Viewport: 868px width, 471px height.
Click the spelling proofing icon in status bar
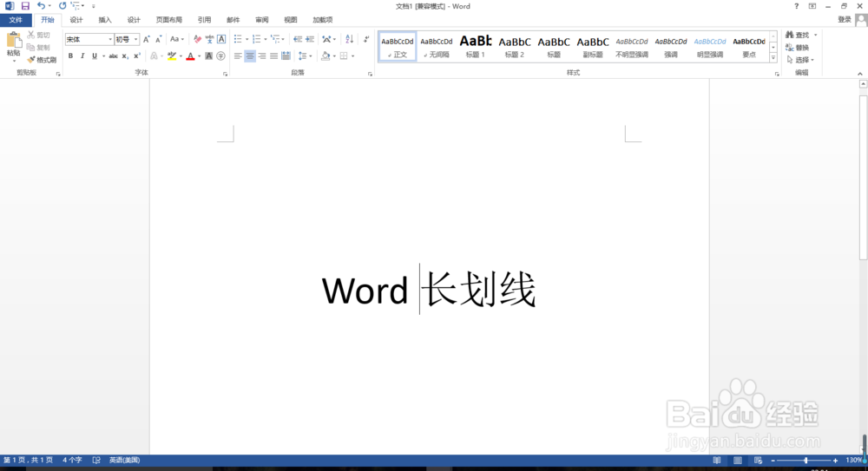pos(96,460)
